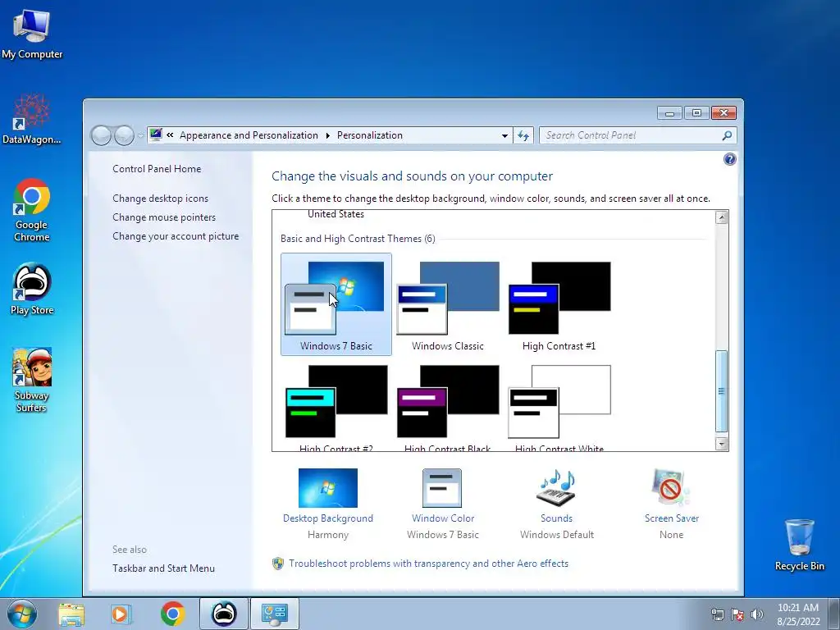Select the Windows 7 Basic theme
Screen dimensions: 840x630
336,304
